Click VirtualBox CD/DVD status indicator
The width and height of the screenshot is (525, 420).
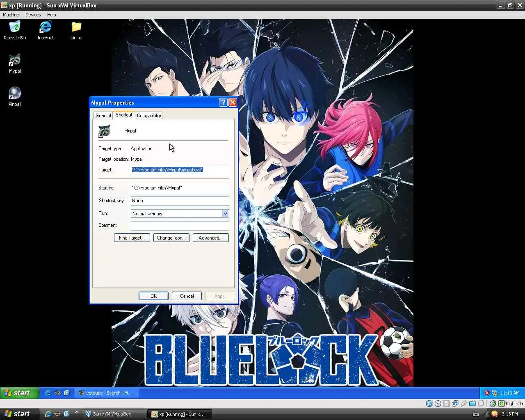click(438, 404)
